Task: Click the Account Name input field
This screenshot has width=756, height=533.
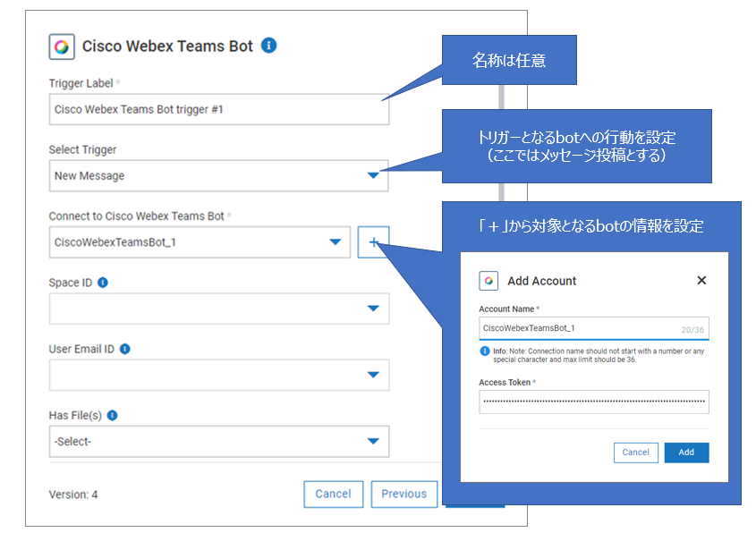Action: click(577, 329)
